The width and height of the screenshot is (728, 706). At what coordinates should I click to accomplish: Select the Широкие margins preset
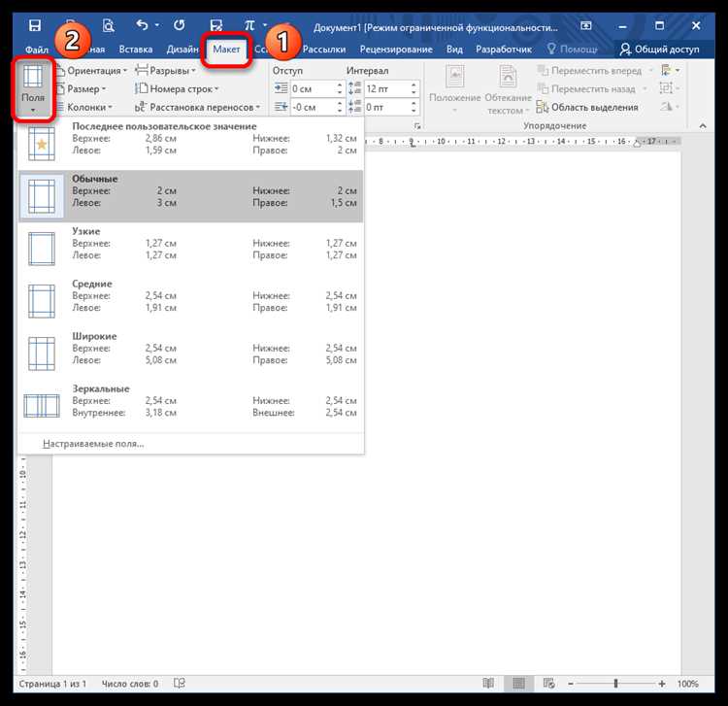[191, 353]
